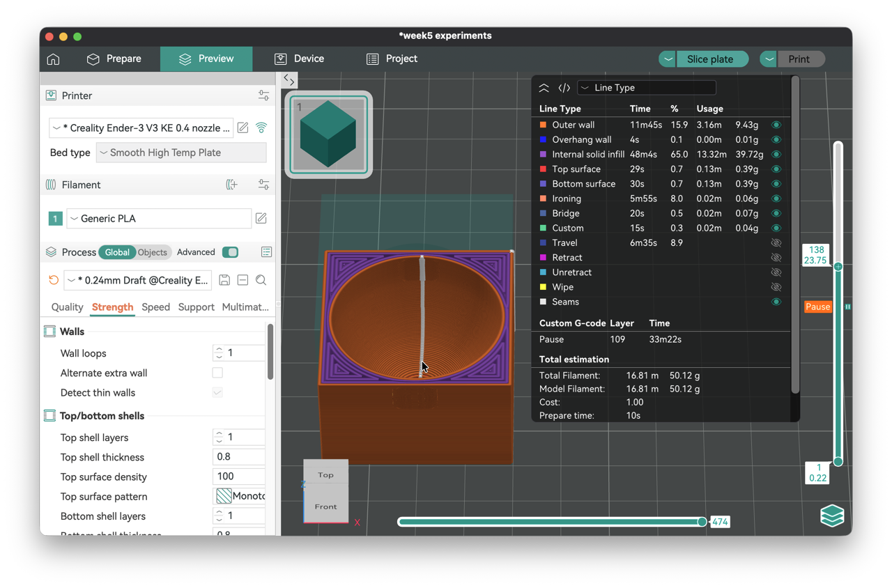Edit the Creality Ender-3 printer preset
The image size is (892, 588).
[243, 128]
